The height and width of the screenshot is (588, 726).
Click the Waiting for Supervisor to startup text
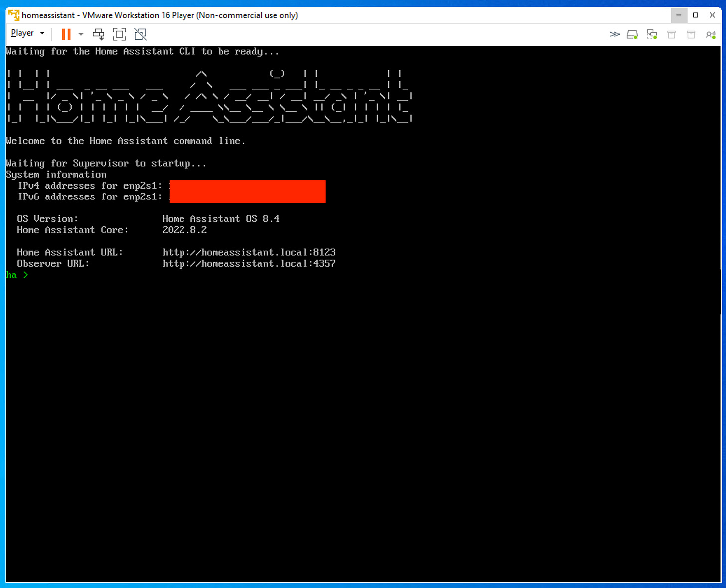click(106, 163)
